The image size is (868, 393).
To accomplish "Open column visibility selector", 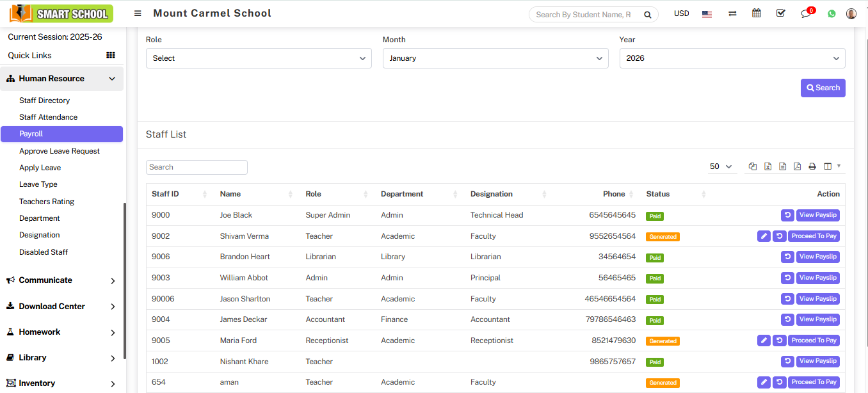I will click(832, 166).
